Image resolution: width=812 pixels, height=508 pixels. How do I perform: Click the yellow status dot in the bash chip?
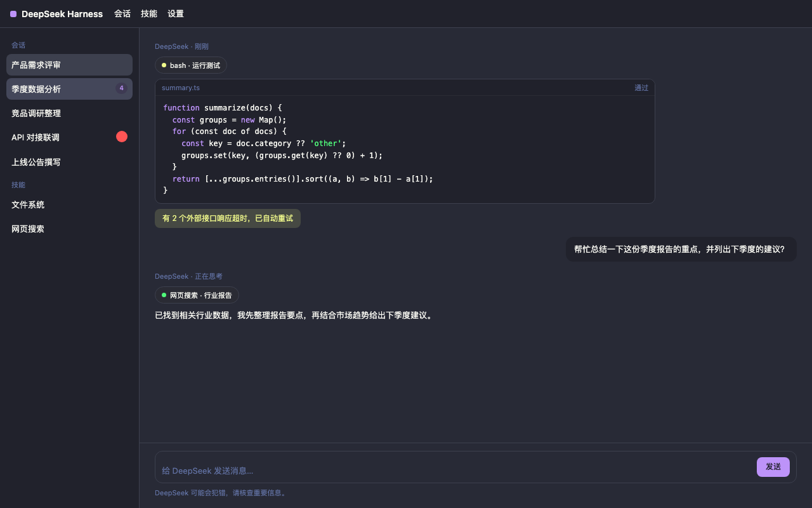tap(164, 65)
